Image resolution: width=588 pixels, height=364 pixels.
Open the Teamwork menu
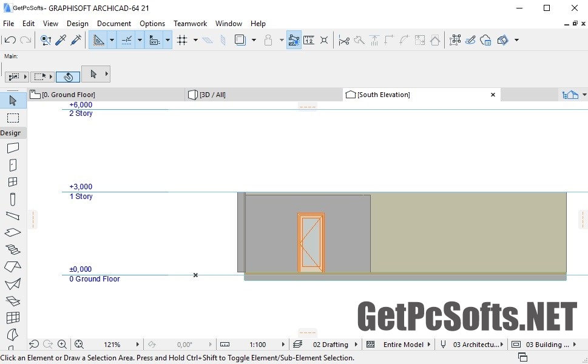(x=190, y=23)
